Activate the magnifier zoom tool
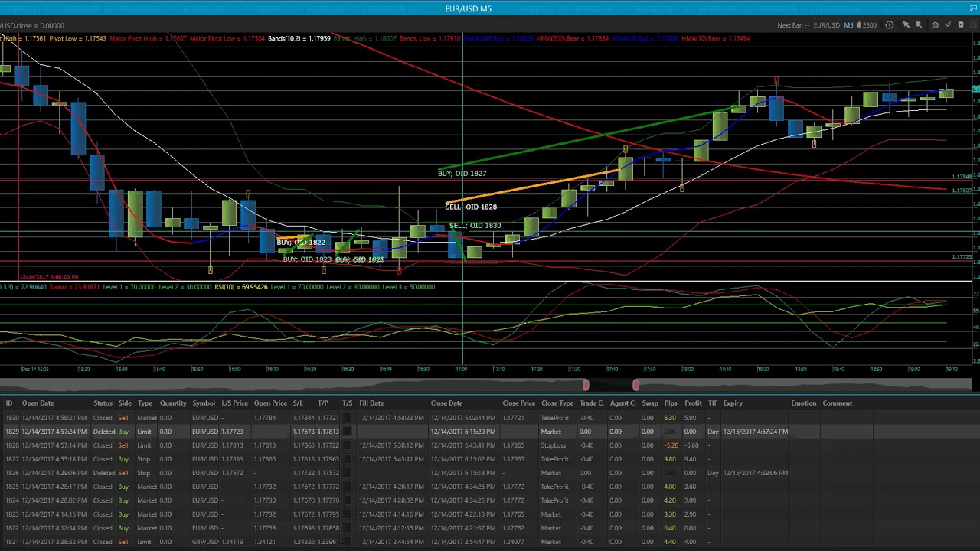 919,25
